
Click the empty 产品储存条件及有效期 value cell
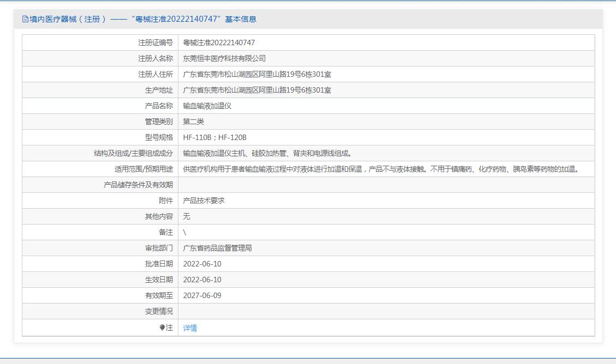pyautogui.click(x=386, y=185)
